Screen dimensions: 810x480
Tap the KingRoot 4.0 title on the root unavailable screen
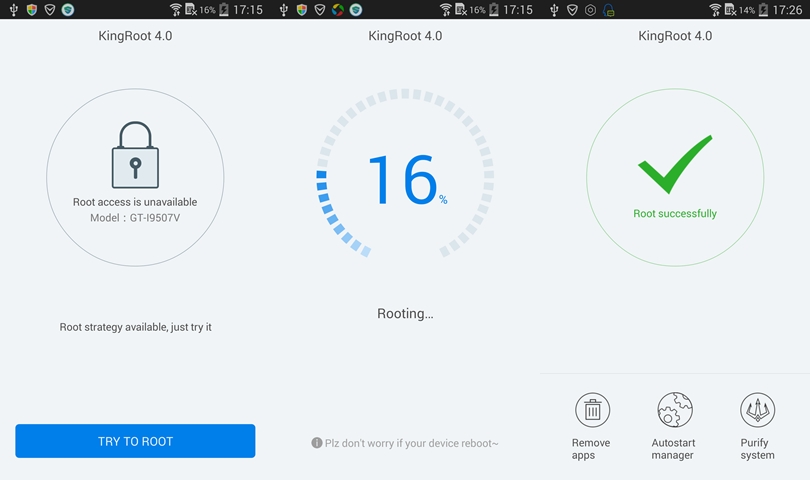click(135, 36)
